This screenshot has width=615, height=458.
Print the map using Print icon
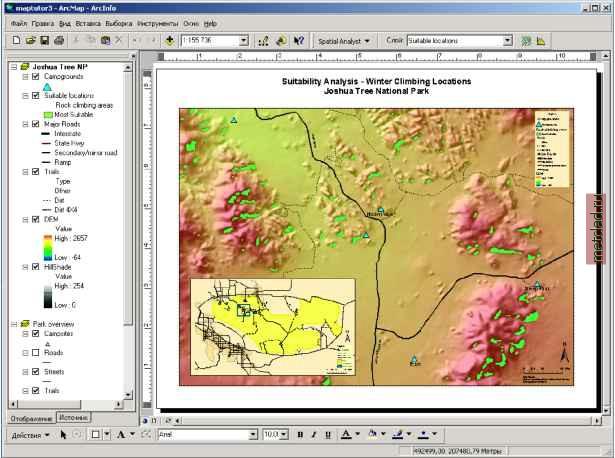click(x=59, y=41)
